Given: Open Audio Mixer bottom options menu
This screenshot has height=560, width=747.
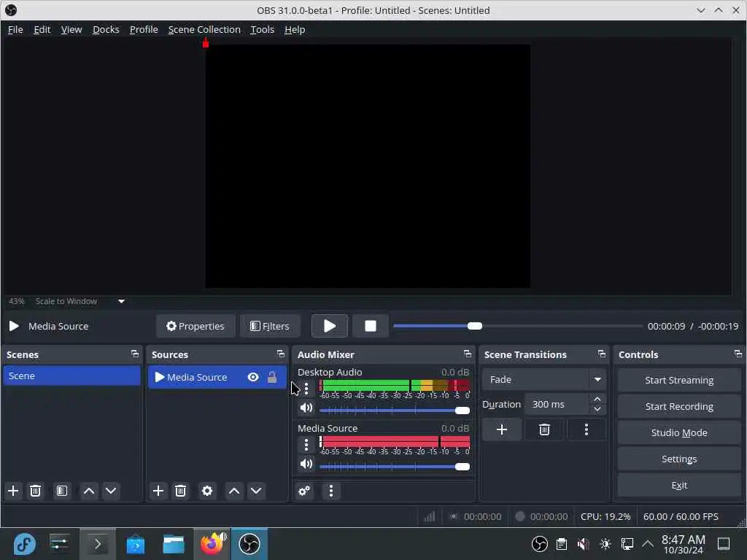Looking at the screenshot, I should coord(331,491).
